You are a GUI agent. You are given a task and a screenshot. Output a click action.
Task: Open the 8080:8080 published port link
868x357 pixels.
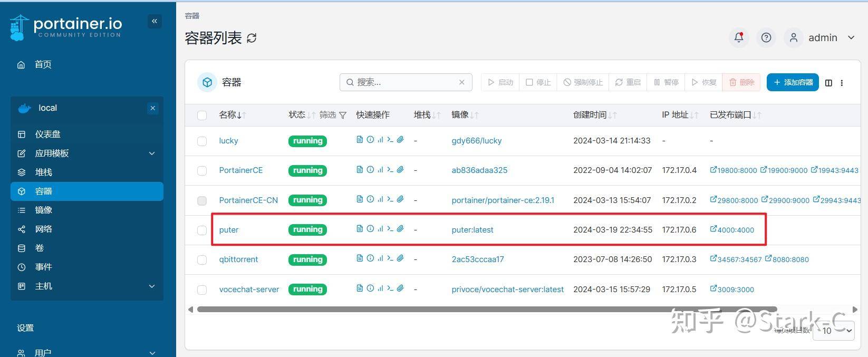787,259
